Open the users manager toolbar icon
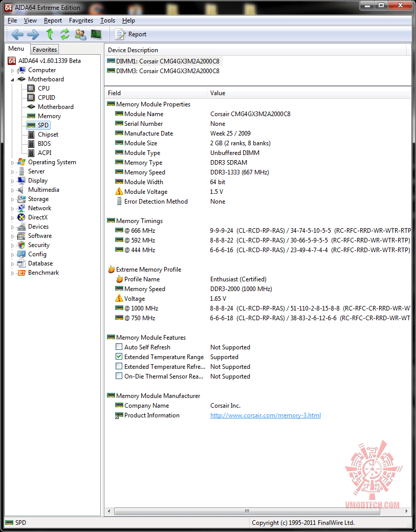The height and width of the screenshot is (532, 416). (80, 34)
